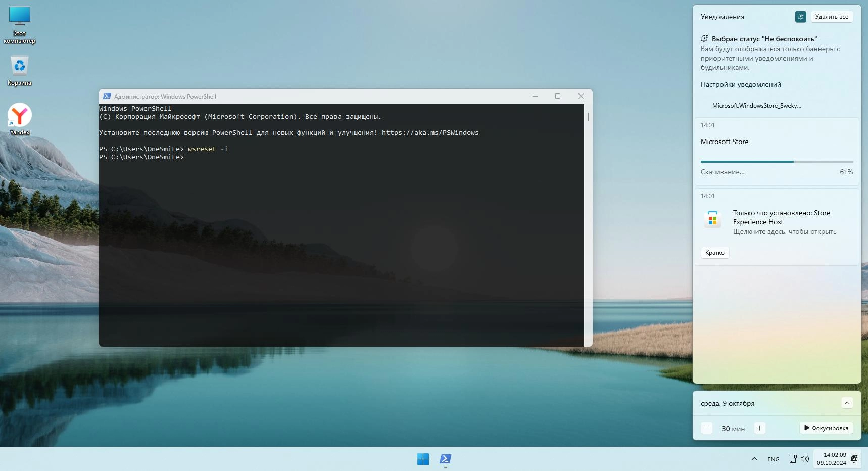Image resolution: width=868 pixels, height=471 pixels.
Task: Click the PowerShell icon in the window title bar
Action: tap(107, 96)
